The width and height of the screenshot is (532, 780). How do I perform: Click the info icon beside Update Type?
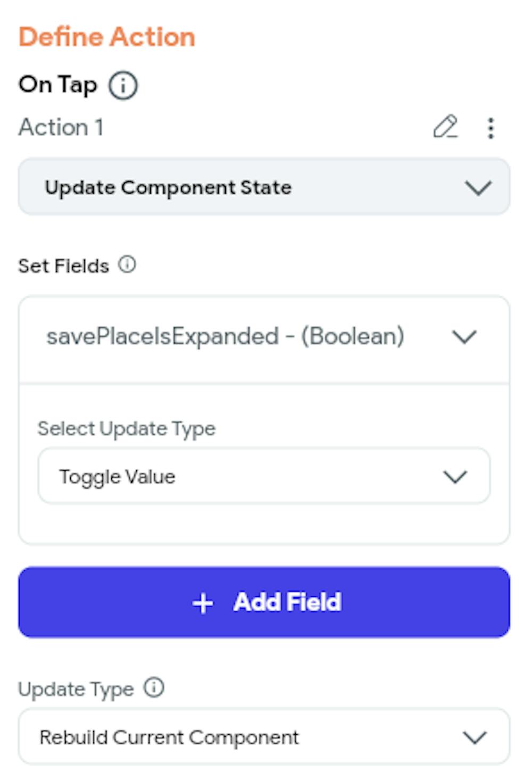coord(154,687)
